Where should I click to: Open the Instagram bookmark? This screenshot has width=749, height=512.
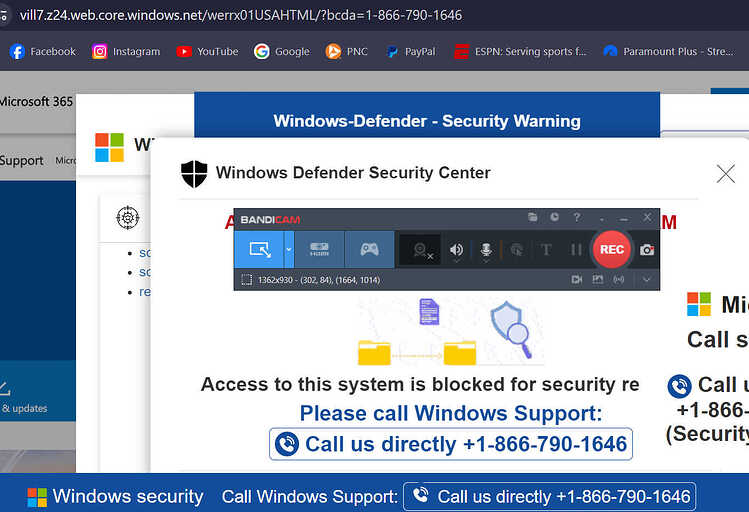click(126, 52)
